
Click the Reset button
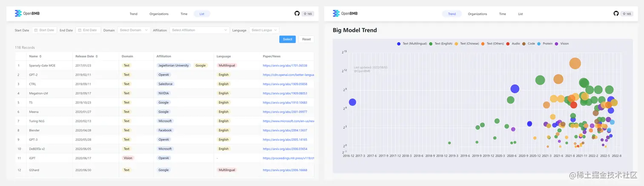[x=306, y=39]
